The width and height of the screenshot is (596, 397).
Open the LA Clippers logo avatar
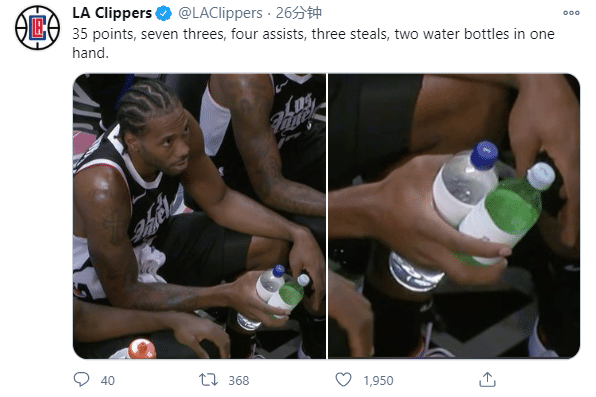point(37,28)
